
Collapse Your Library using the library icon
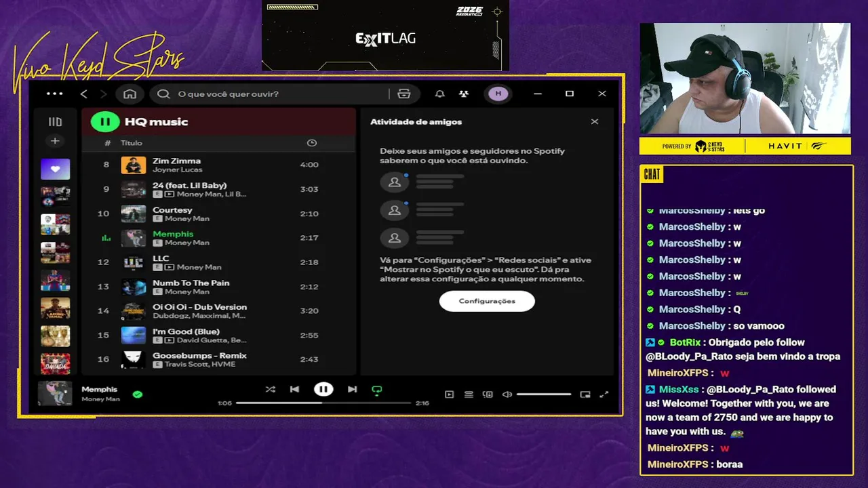point(55,122)
